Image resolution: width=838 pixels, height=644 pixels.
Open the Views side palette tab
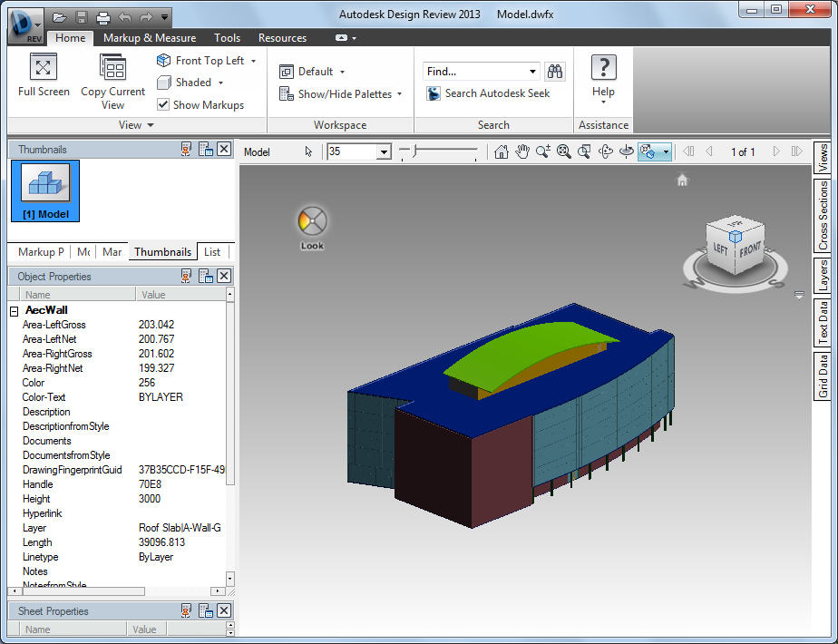tap(822, 157)
